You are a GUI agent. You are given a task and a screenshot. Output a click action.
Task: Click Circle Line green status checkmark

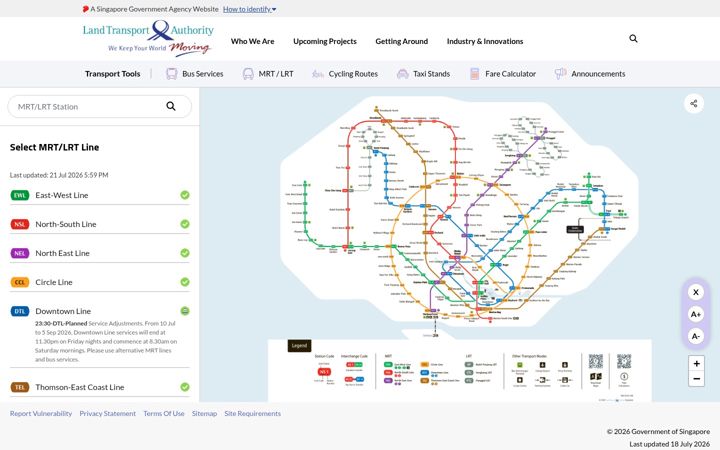click(185, 282)
